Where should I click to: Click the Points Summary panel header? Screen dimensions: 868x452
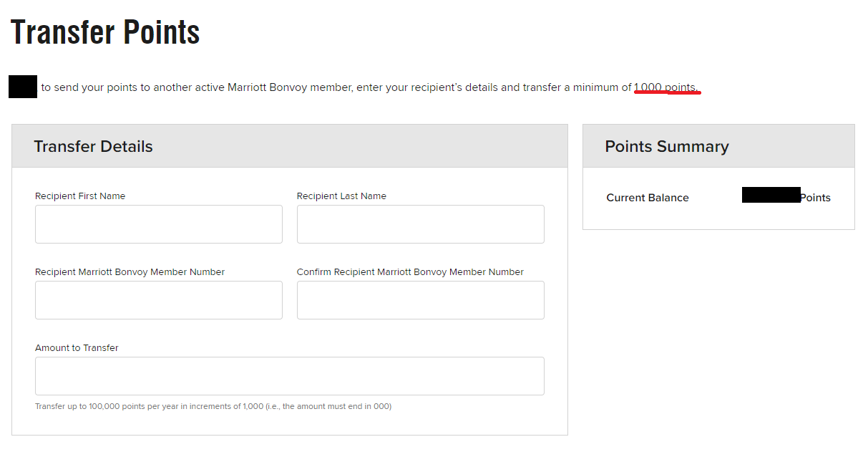point(718,146)
